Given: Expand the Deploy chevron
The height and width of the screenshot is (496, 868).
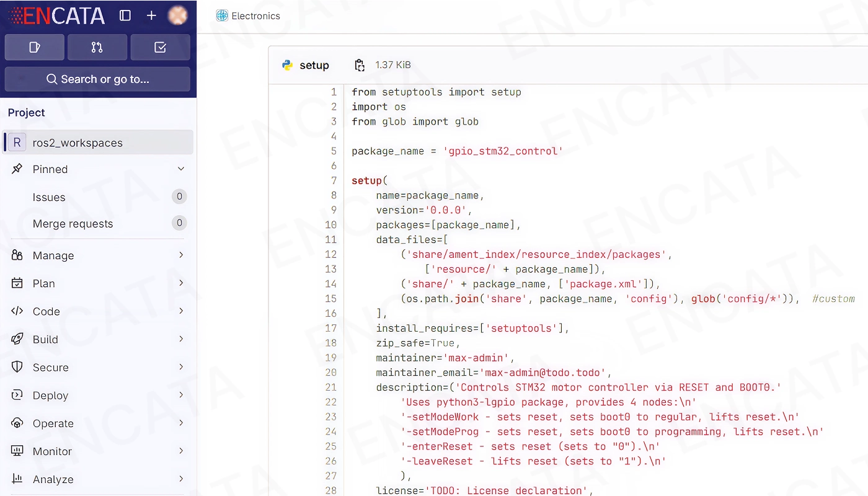Looking at the screenshot, I should click(181, 394).
